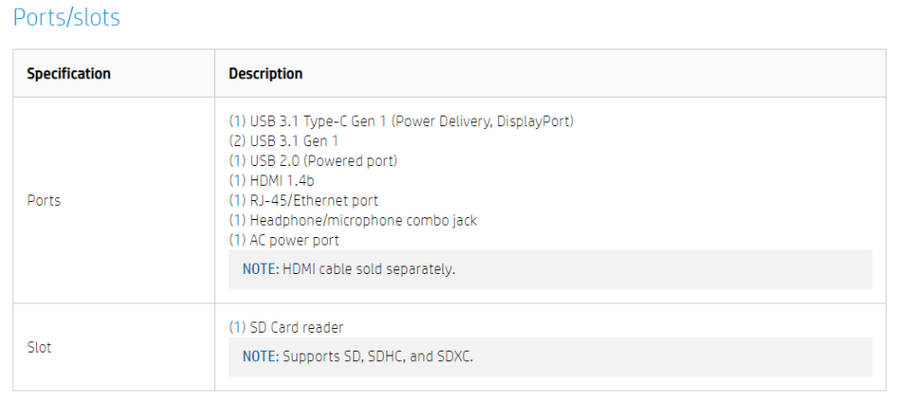Click the NOTE label beside Supports SD text
This screenshot has width=900, height=403.
[260, 356]
